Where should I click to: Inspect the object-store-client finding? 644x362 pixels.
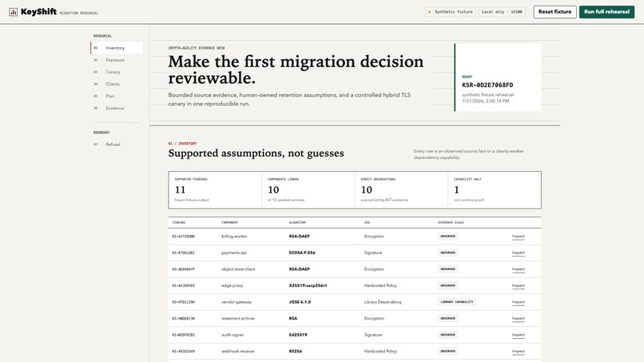click(x=519, y=269)
